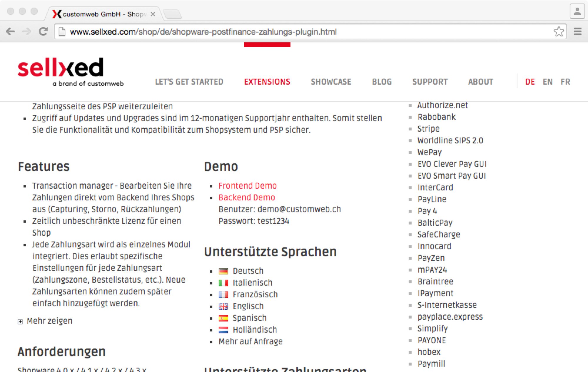Open IPayment in sidebar list
This screenshot has height=372, width=588.
click(435, 293)
